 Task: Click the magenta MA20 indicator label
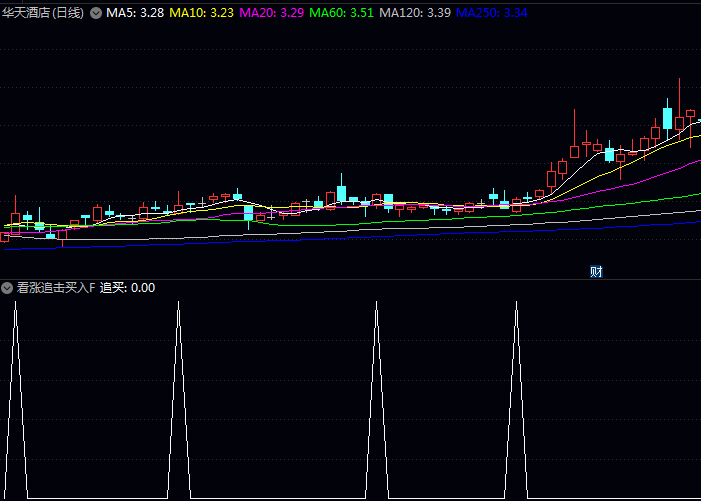(272, 13)
